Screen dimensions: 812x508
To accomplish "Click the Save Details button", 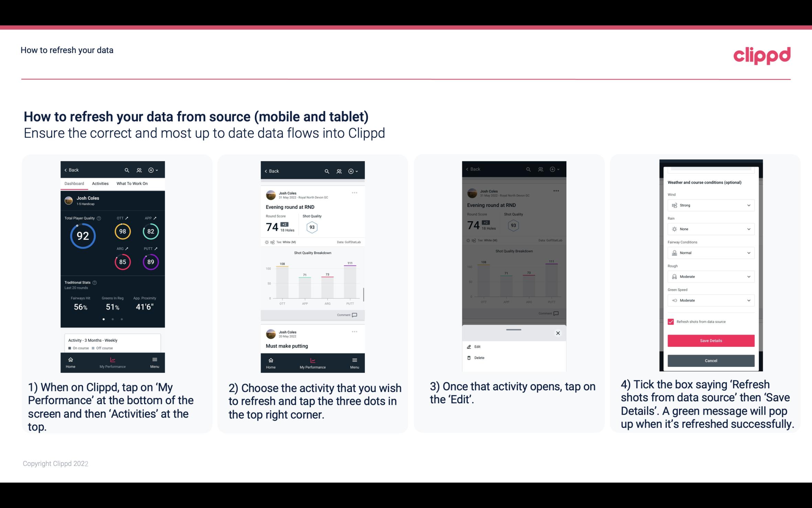I will click(x=710, y=341).
